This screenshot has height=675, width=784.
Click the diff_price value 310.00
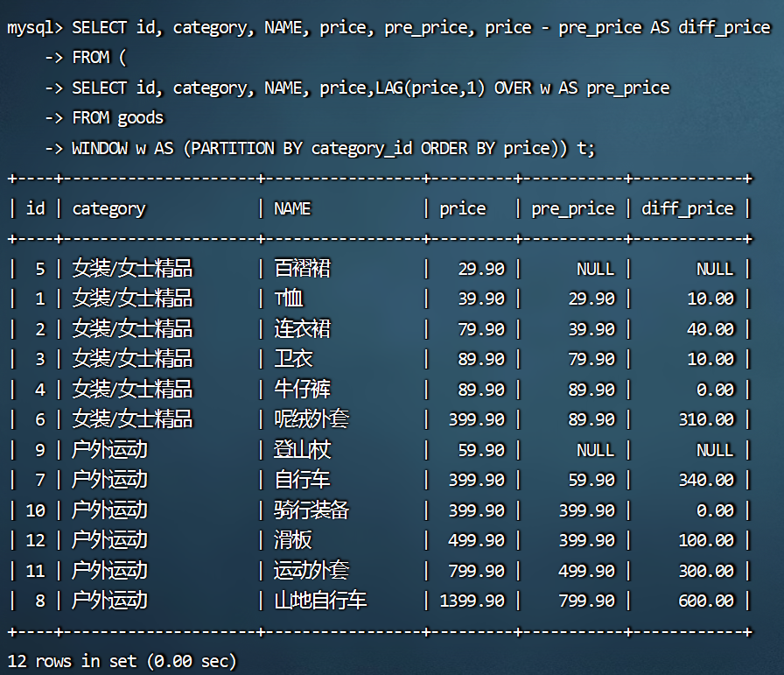coord(706,419)
